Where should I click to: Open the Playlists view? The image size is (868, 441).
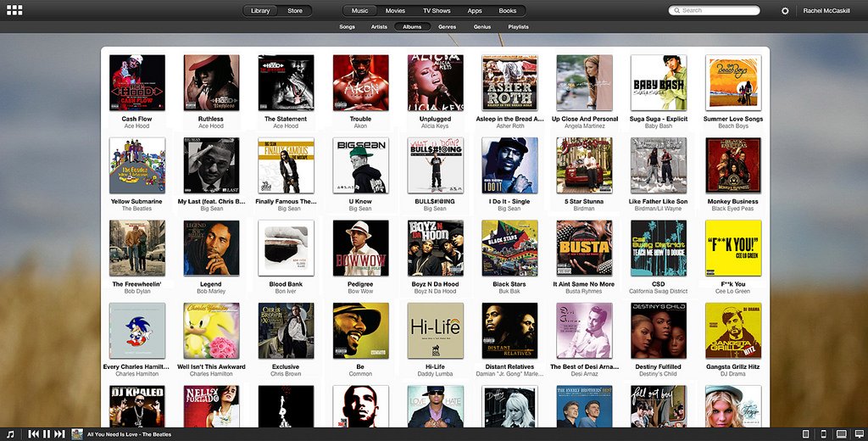(x=518, y=26)
